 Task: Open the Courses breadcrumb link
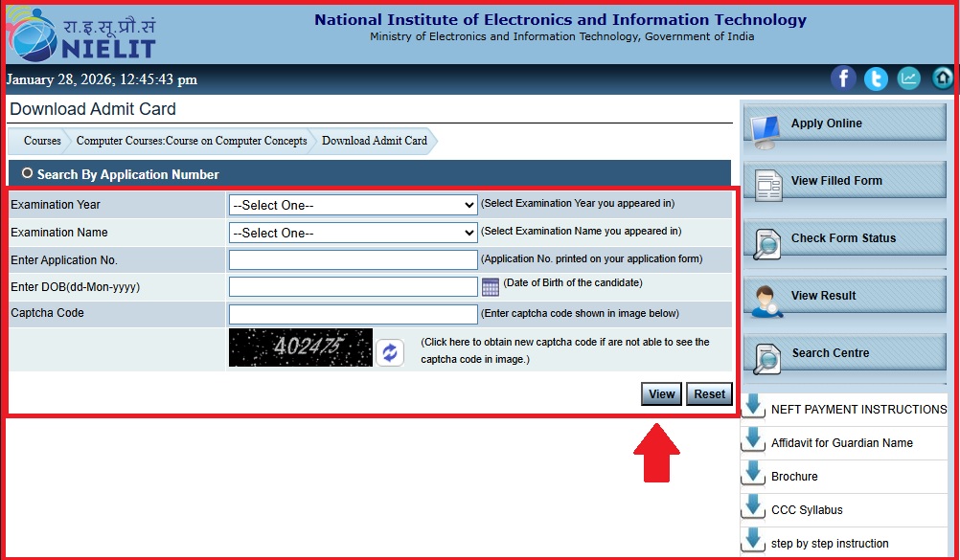[x=39, y=140]
